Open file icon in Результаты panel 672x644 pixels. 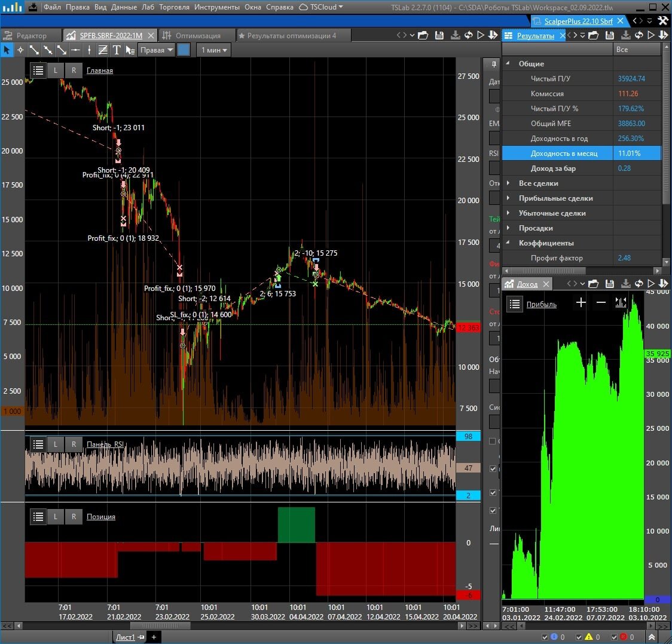tap(594, 35)
